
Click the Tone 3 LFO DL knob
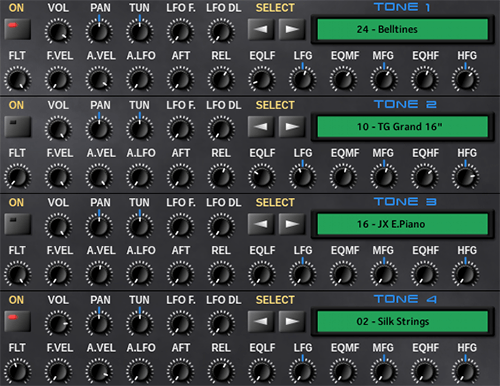(x=221, y=226)
